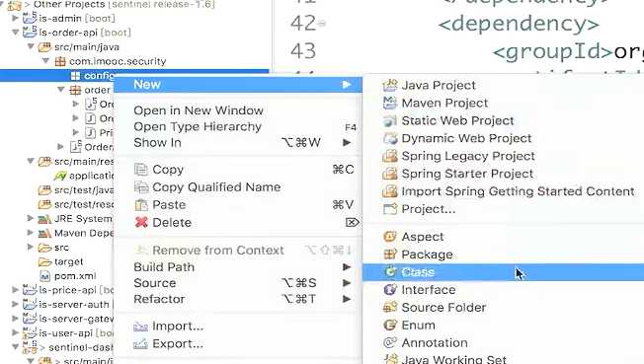Viewport: 644px width, 364px height.
Task: Select Open Type Hierarchy
Action: [198, 126]
